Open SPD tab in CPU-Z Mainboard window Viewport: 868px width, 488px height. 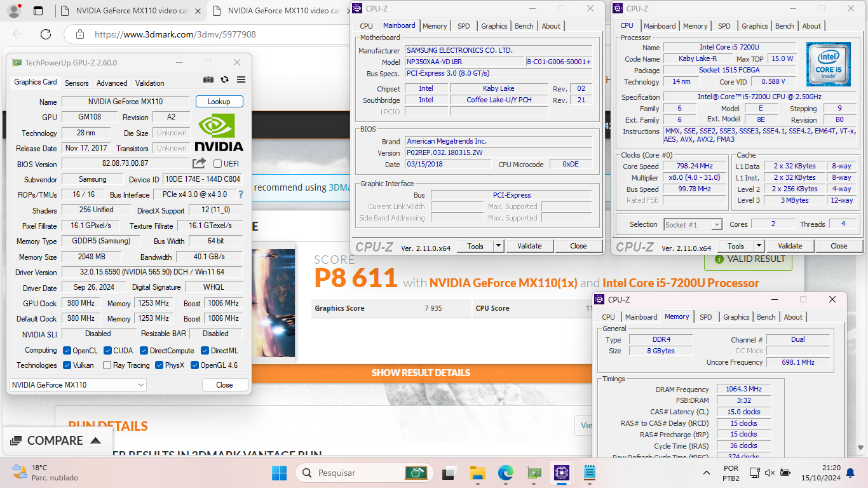tap(464, 26)
